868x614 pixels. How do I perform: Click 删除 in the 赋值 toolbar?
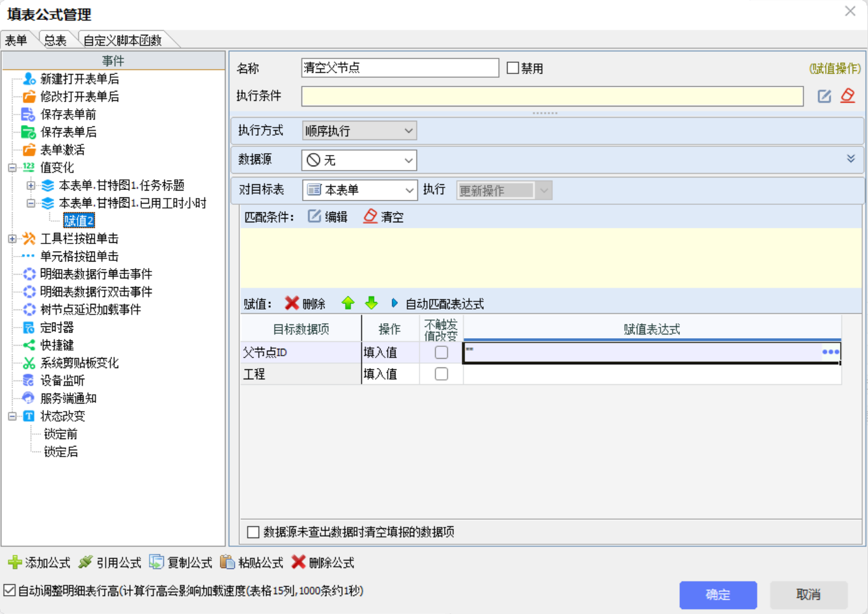coord(305,303)
